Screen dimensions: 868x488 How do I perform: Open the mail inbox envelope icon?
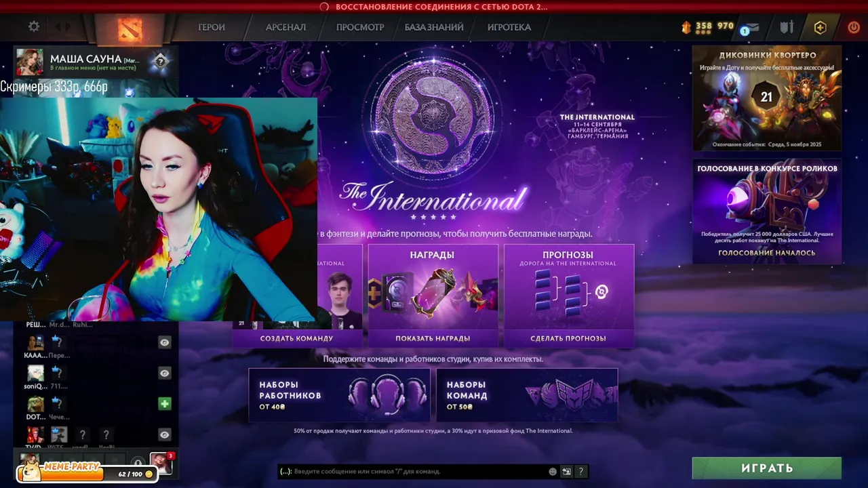coord(751,28)
